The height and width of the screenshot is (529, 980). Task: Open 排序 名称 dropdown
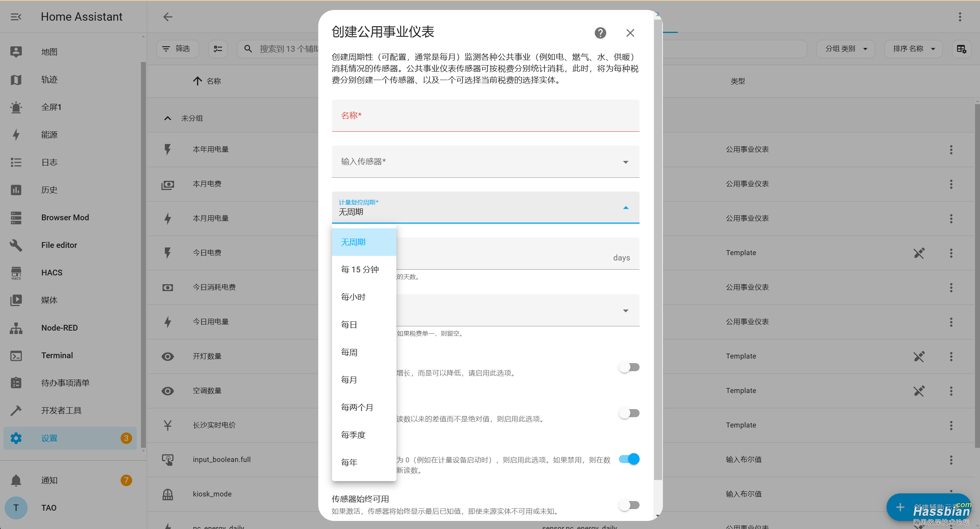pos(913,49)
